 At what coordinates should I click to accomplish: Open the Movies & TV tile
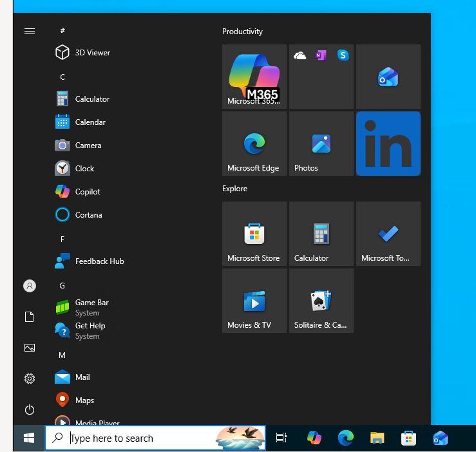[x=254, y=301]
